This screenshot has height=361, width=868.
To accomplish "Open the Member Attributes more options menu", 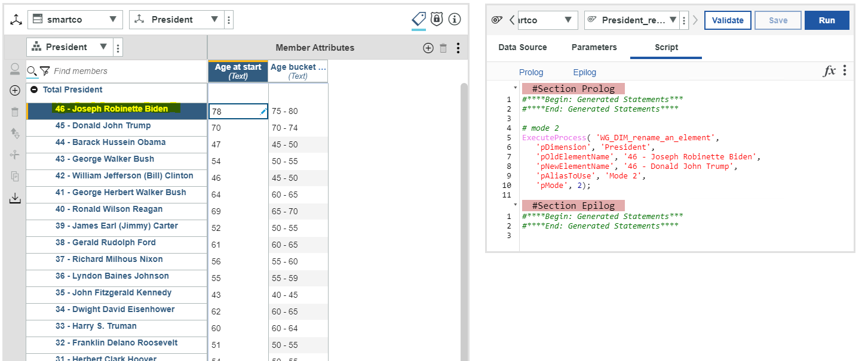I will (x=458, y=48).
